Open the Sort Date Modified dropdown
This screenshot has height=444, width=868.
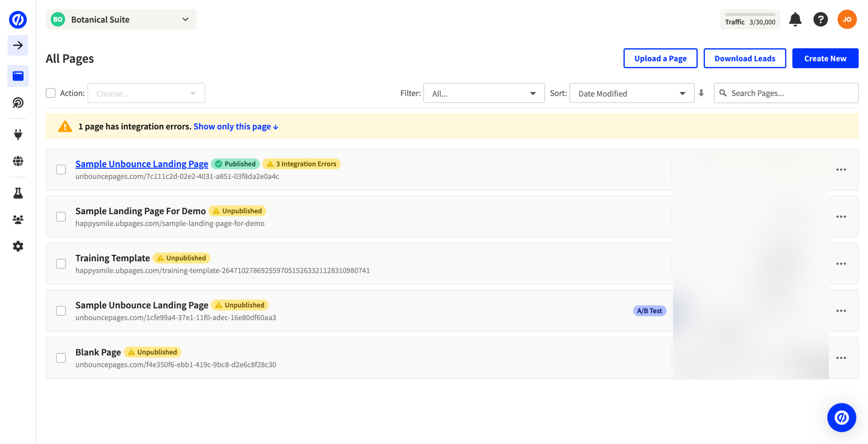(631, 93)
